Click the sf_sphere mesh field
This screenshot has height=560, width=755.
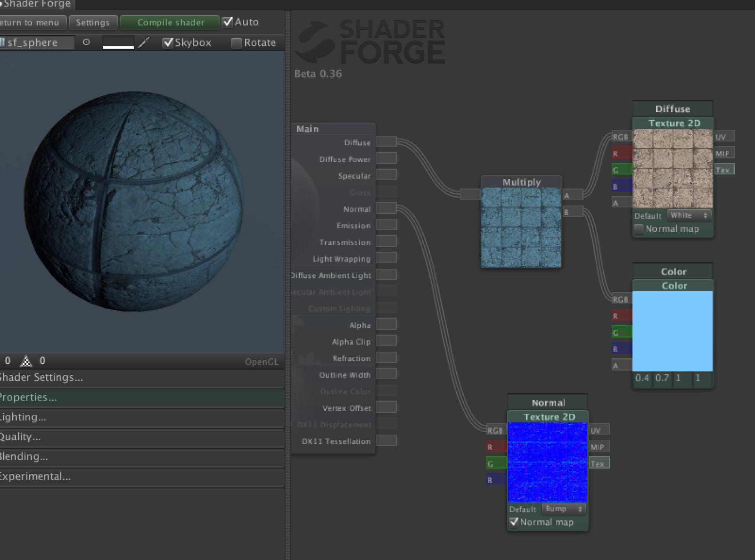pos(37,42)
